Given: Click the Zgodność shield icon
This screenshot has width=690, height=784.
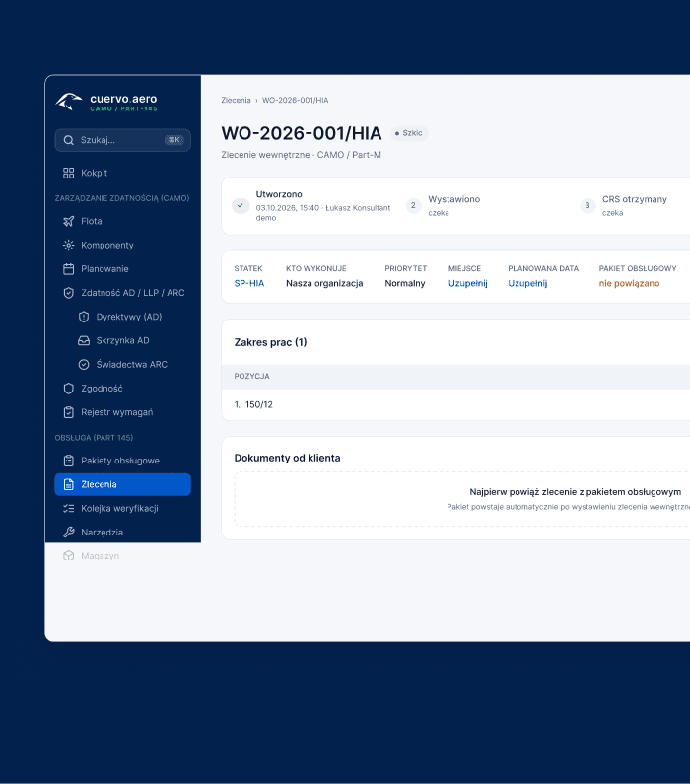Looking at the screenshot, I should coord(68,389).
